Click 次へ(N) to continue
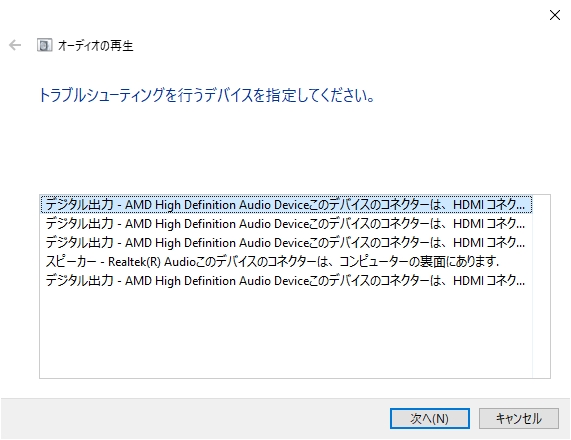This screenshot has width=571, height=440. click(430, 418)
